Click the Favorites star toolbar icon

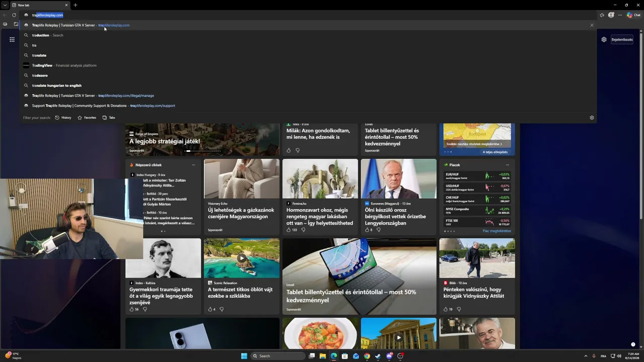[x=602, y=15]
